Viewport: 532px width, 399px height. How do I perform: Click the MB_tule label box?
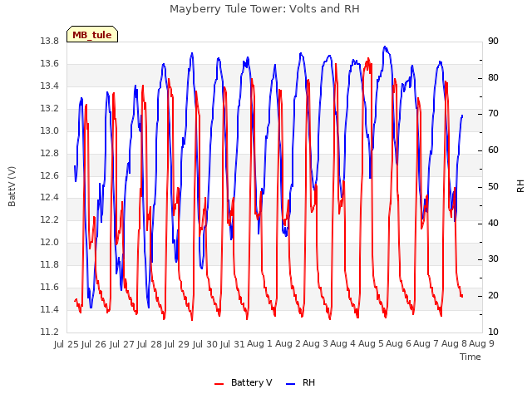coord(92,34)
